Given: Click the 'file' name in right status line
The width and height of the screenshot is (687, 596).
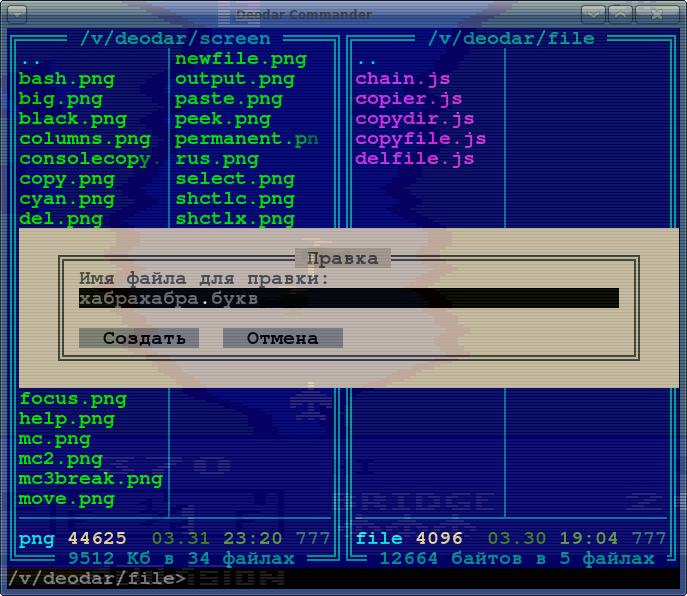Looking at the screenshot, I should point(379,539).
